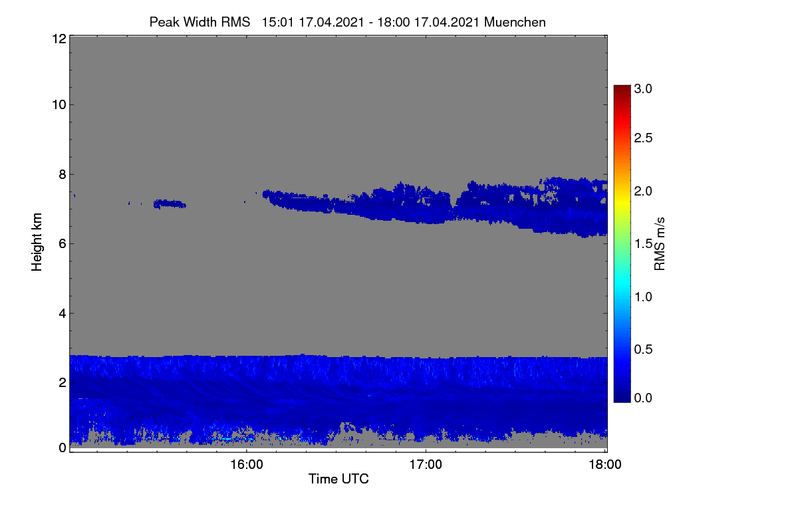Click the "Muenchen" station name in the title

point(515,22)
